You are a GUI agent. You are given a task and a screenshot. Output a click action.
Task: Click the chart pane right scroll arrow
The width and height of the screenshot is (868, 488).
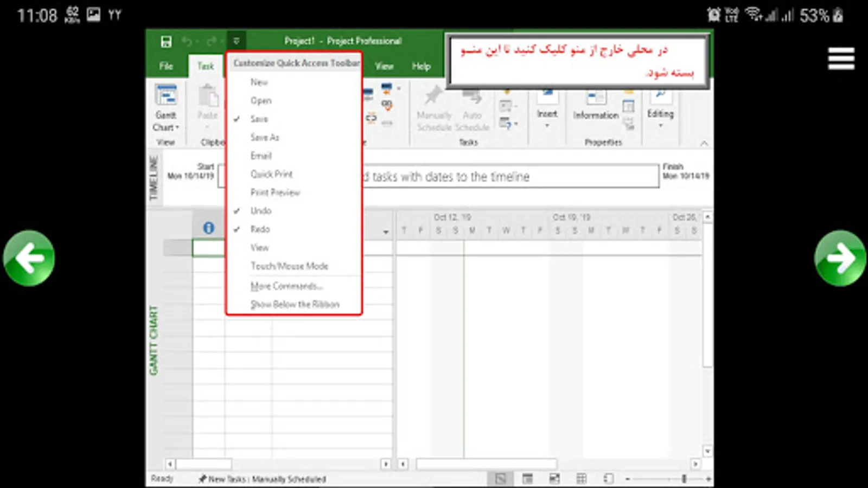pyautogui.click(x=695, y=464)
